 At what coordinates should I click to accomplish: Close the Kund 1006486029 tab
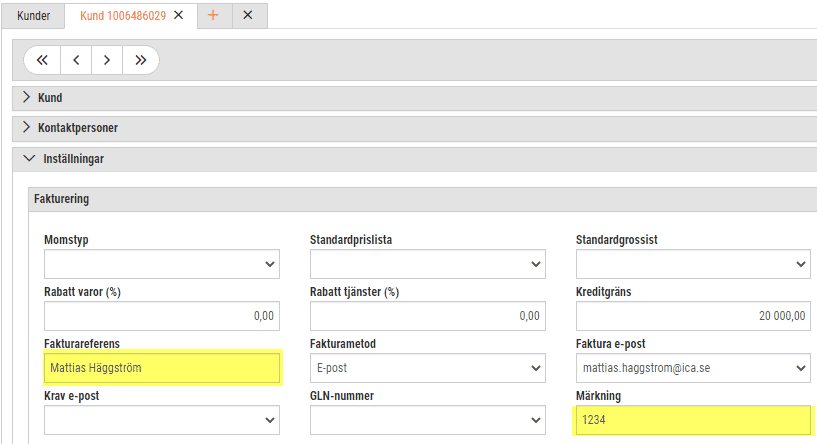click(x=178, y=16)
